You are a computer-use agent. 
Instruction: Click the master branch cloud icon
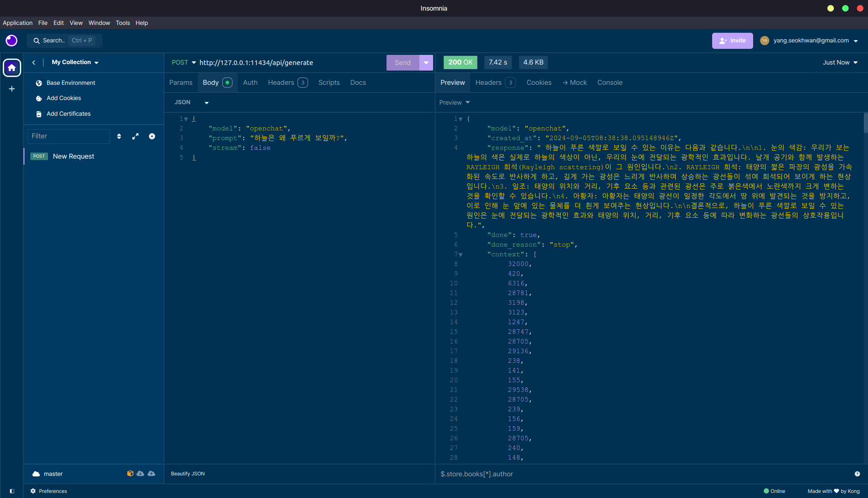point(36,474)
